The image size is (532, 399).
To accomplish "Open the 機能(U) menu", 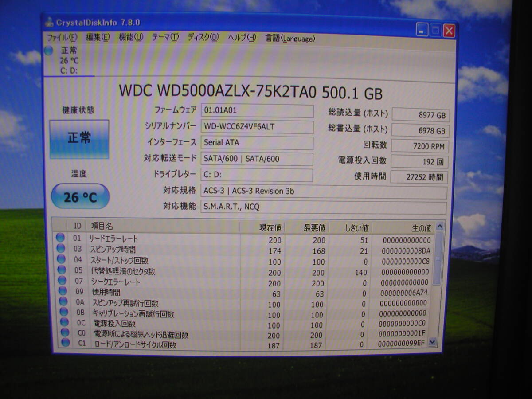I will click(x=130, y=37).
